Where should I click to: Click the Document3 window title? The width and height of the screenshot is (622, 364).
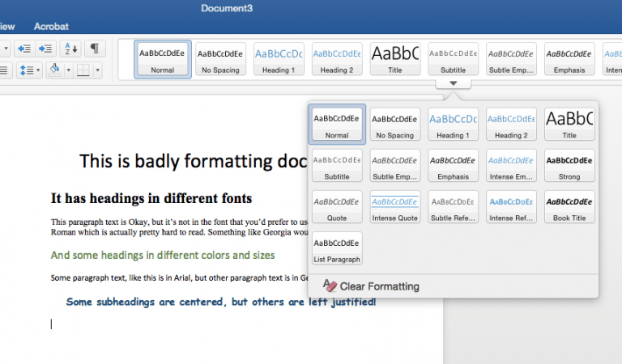227,8
